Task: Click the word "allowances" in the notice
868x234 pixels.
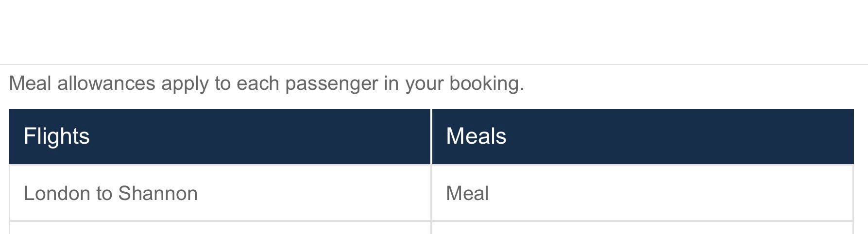Action: (x=106, y=84)
